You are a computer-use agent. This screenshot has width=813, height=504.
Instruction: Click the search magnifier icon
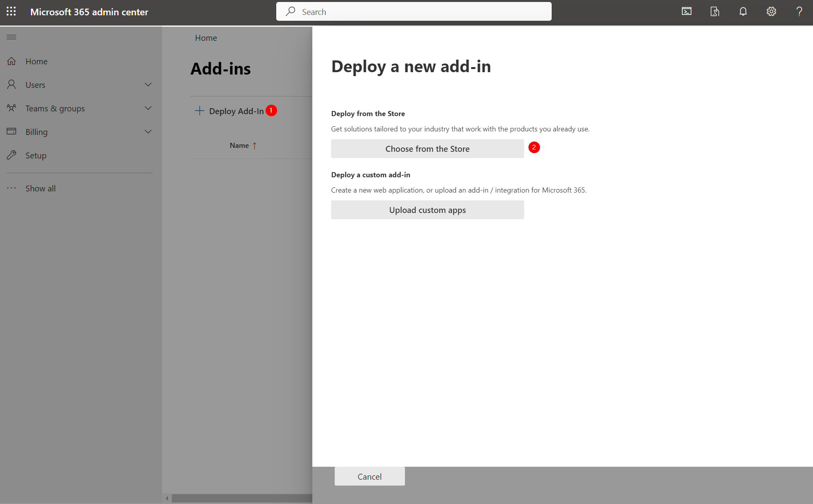[290, 11]
